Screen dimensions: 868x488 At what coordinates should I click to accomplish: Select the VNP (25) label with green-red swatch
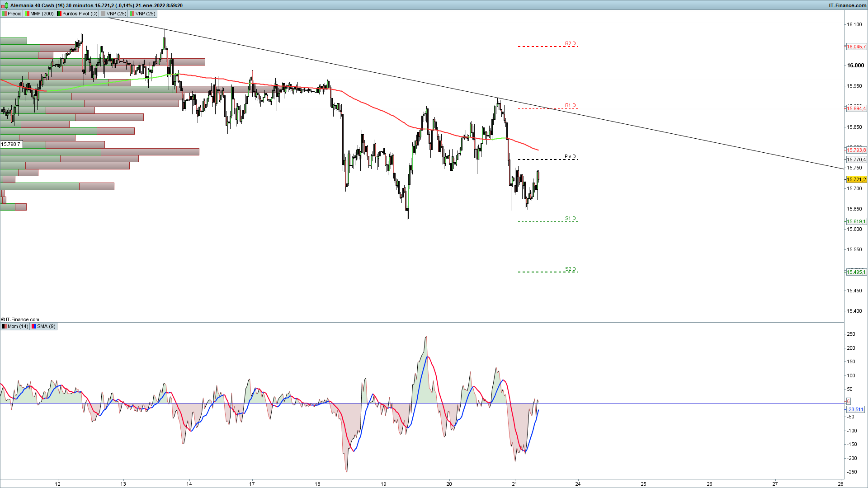[142, 14]
